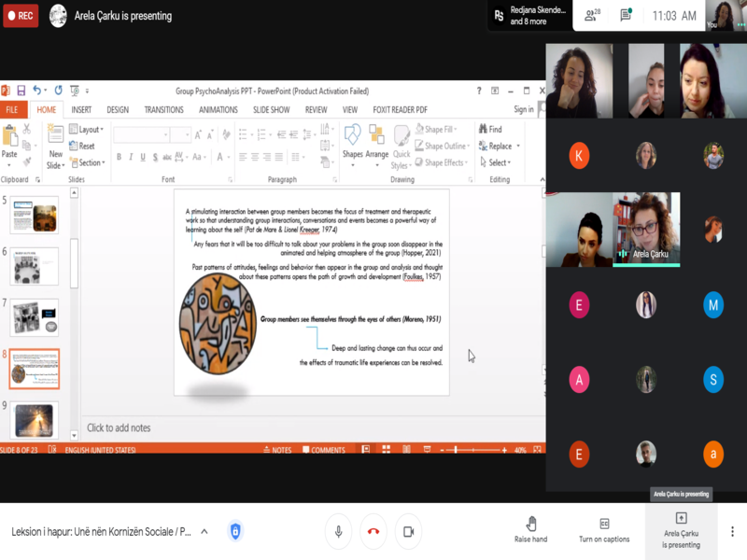Expand meeting details chevron next to Leksion i hapur

click(204, 531)
